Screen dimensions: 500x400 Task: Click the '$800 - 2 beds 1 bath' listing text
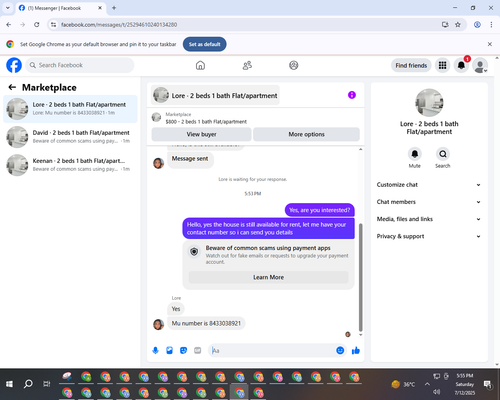coord(206,122)
